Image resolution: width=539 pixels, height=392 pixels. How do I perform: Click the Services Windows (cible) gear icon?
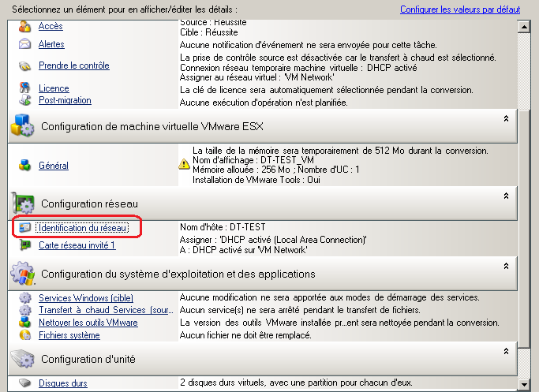pos(24,297)
